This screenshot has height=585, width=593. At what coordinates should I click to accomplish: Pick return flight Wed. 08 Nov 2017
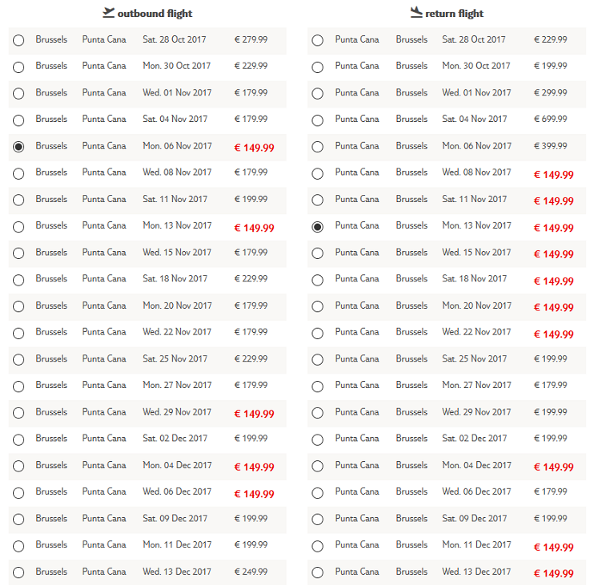point(318,174)
